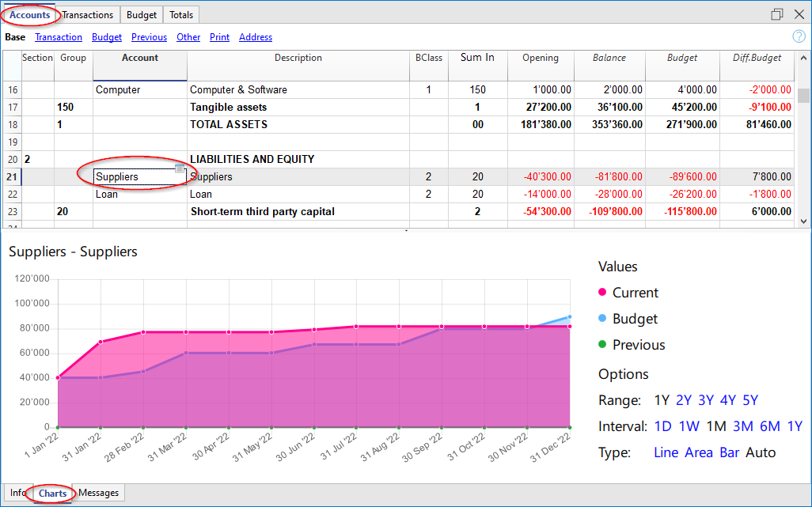Open the Totals tab
Image resolution: width=812 pixels, height=507 pixels.
[181, 15]
